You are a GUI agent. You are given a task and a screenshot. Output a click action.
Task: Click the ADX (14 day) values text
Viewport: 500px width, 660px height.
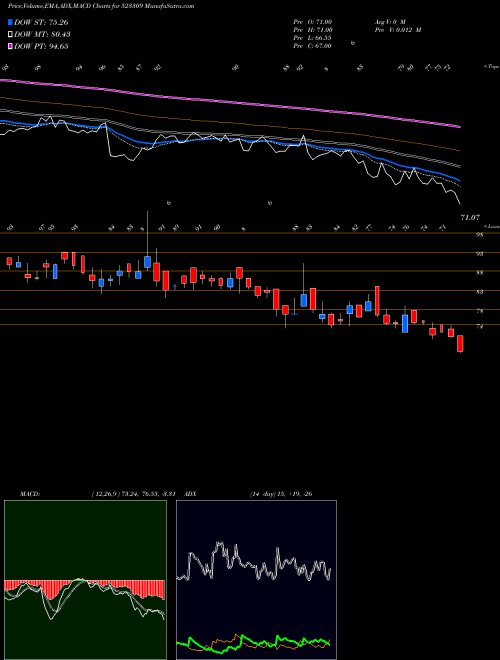click(x=281, y=494)
